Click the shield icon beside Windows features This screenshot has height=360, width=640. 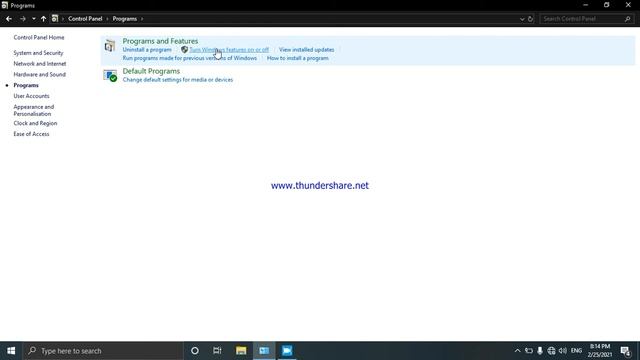(184, 49)
